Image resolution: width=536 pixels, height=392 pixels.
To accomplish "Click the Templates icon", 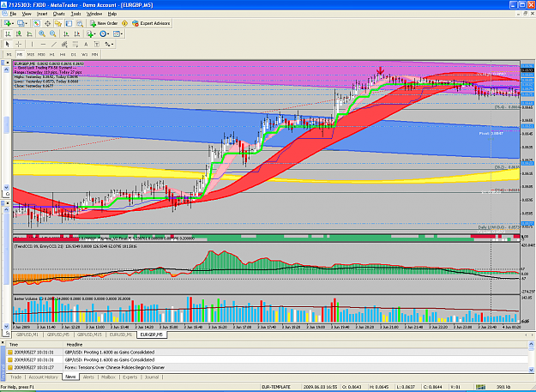I will click(x=117, y=33).
